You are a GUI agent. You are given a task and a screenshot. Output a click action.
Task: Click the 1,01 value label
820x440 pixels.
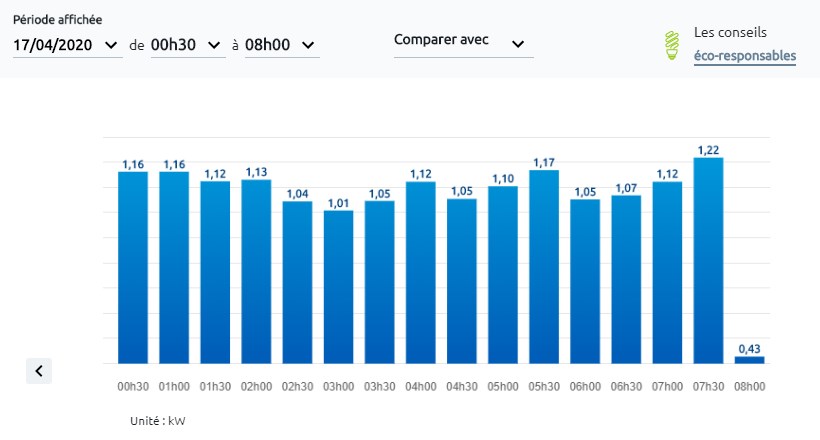[x=338, y=203]
